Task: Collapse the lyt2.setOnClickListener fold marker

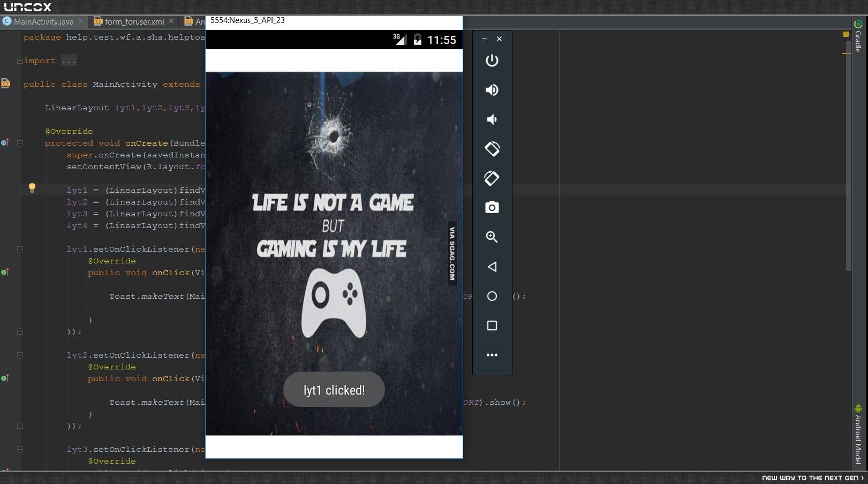Action: point(20,355)
